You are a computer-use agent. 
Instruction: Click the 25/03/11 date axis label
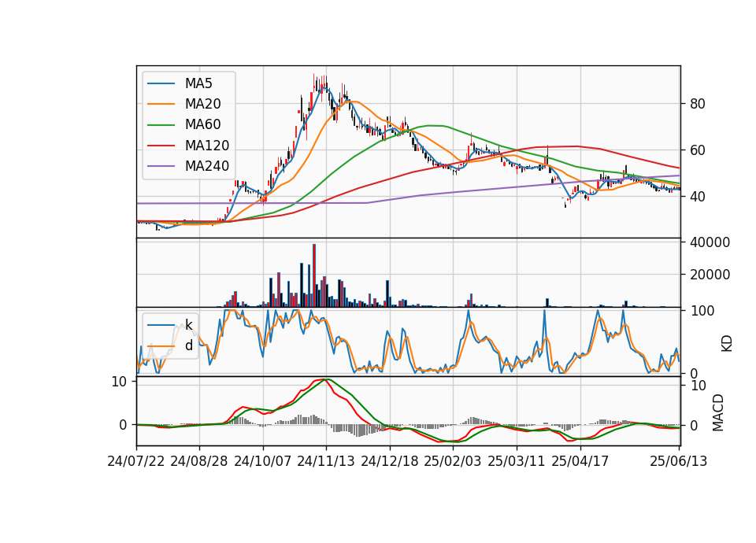[x=517, y=461]
